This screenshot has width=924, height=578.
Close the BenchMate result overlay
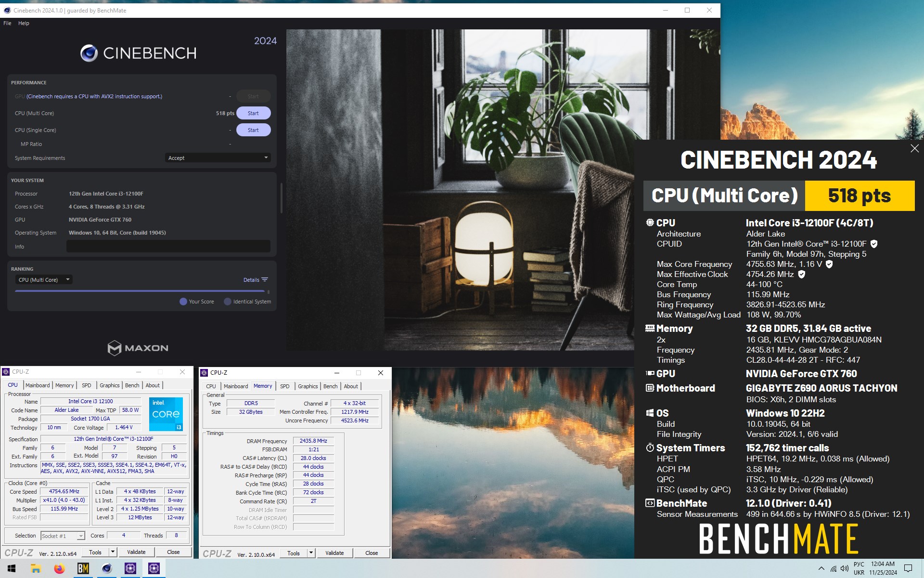(x=914, y=149)
